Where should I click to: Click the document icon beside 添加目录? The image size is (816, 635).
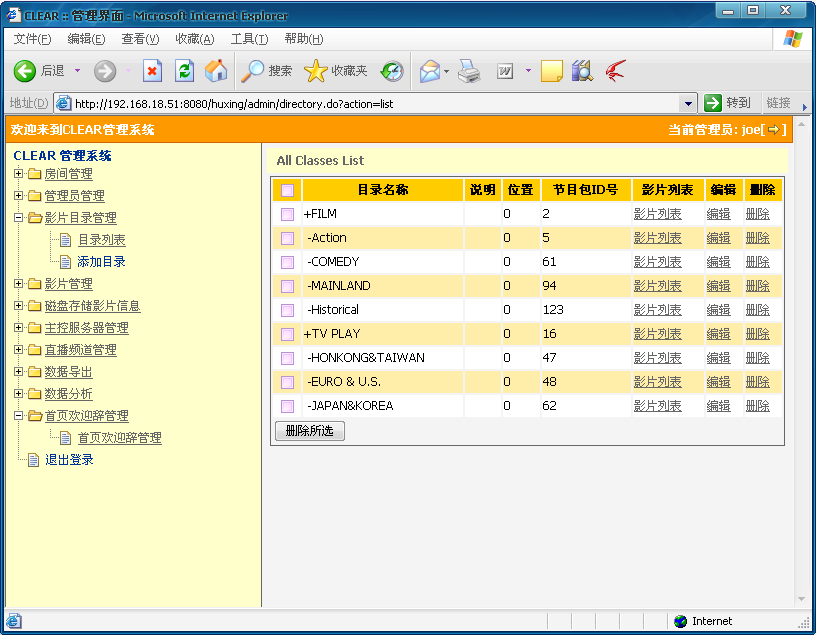[66, 262]
